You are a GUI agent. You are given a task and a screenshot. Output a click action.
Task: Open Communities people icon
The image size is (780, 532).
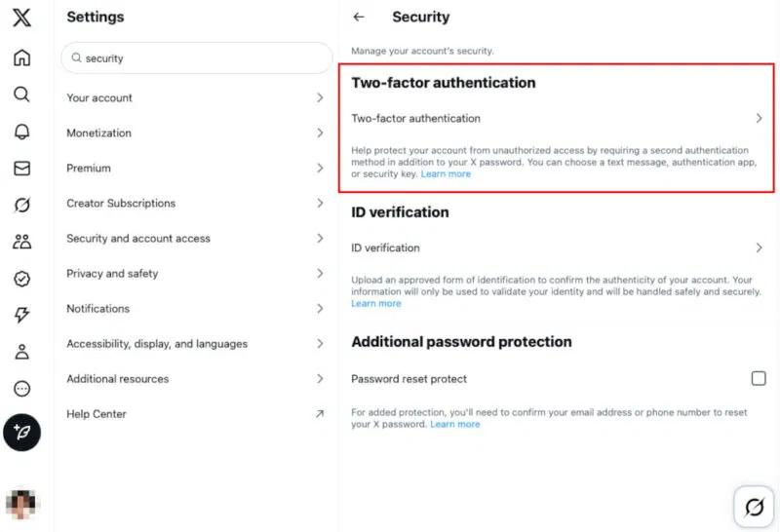point(21,242)
